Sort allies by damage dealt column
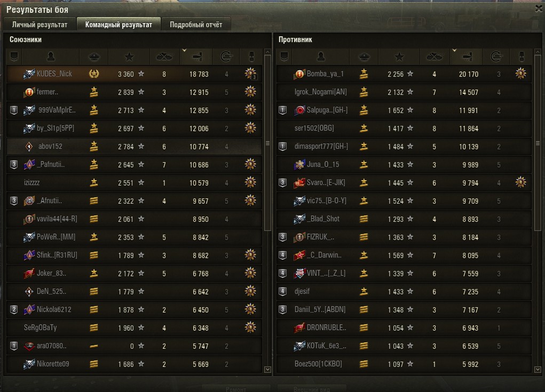 pyautogui.click(x=198, y=57)
